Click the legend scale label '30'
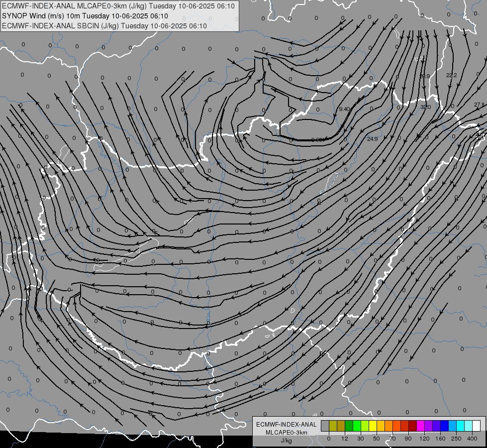This screenshot has height=448, width=487. 361,439
